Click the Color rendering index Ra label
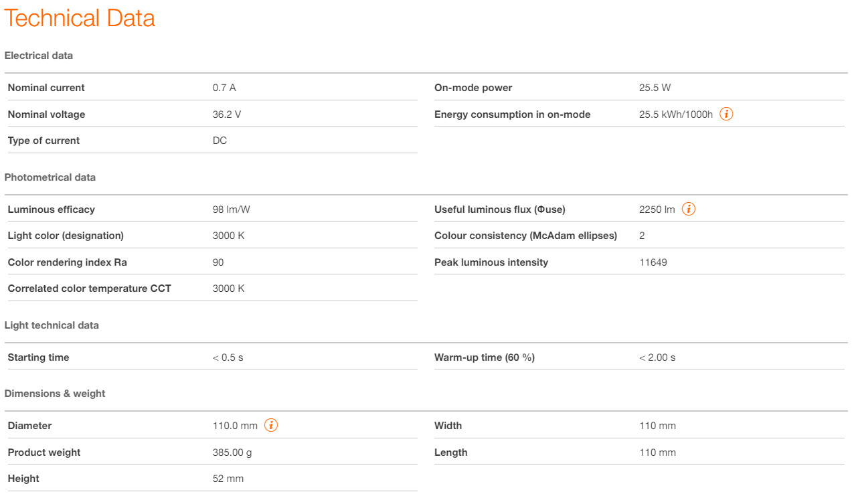The image size is (854, 504). 67,262
